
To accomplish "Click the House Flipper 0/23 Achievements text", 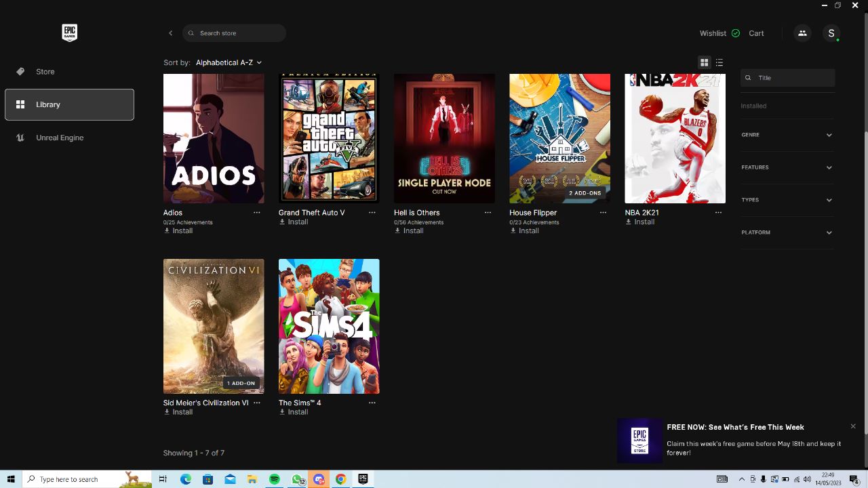I will (534, 222).
